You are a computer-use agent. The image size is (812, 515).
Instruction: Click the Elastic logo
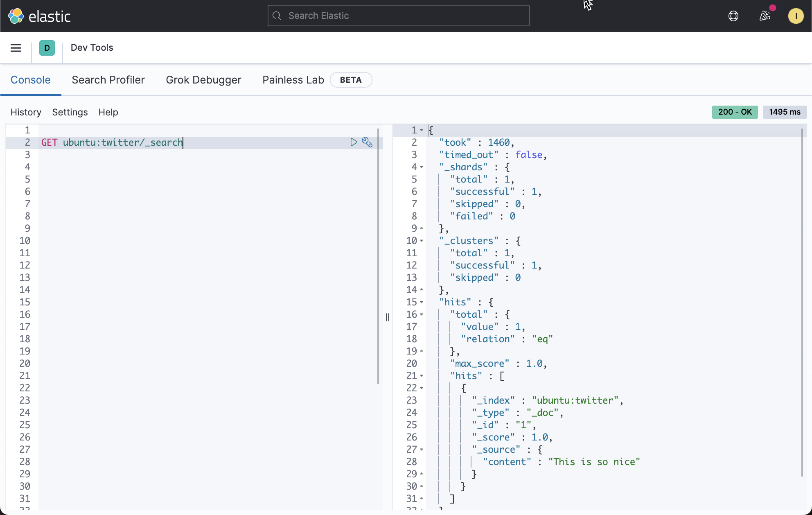click(39, 16)
